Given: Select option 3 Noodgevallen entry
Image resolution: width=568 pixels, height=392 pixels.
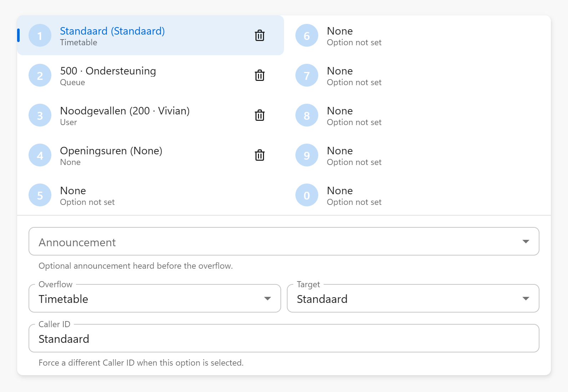Looking at the screenshot, I should 125,115.
